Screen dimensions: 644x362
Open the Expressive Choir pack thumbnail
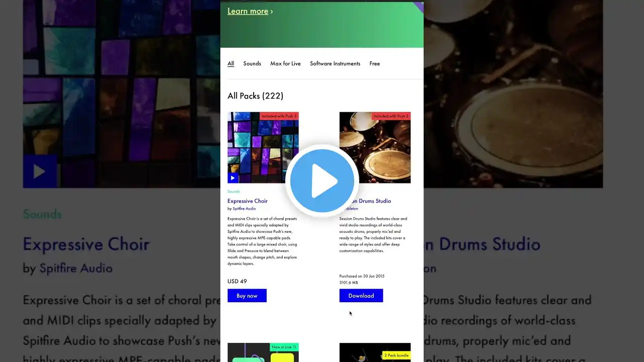click(x=263, y=147)
